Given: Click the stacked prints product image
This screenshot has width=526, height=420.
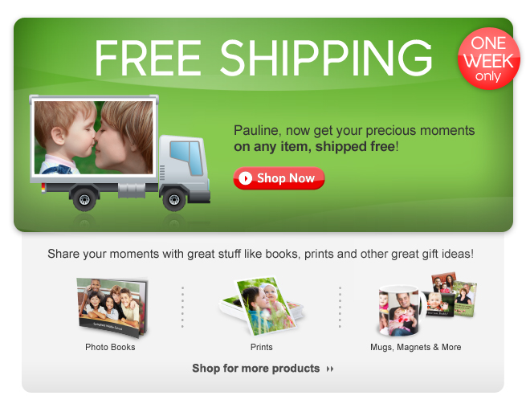Looking at the screenshot, I should pos(262,306).
